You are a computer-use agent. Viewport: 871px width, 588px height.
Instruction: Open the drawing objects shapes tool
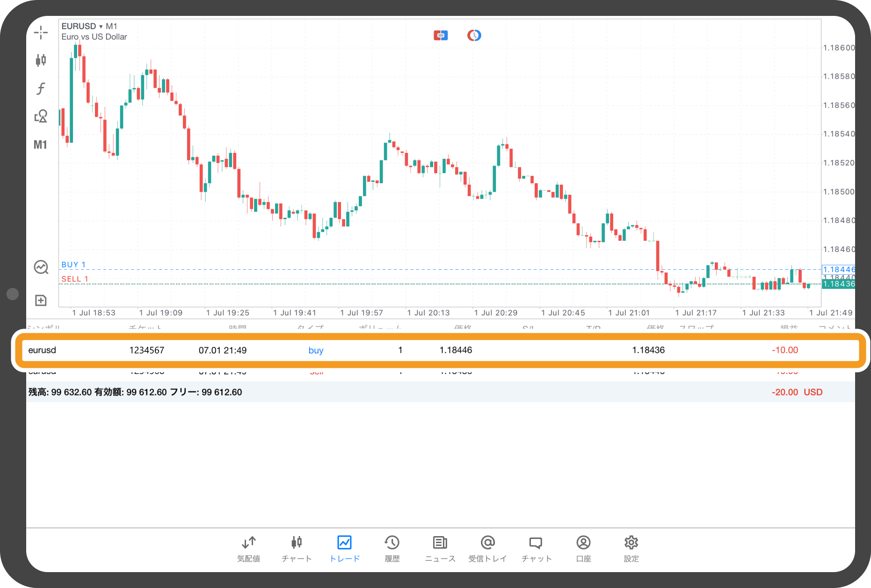coord(41,116)
